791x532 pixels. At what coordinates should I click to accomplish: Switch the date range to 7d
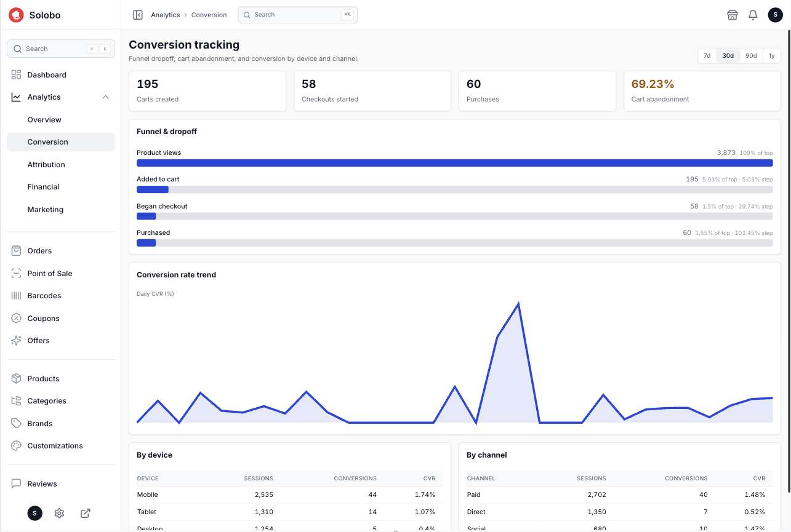pos(707,56)
